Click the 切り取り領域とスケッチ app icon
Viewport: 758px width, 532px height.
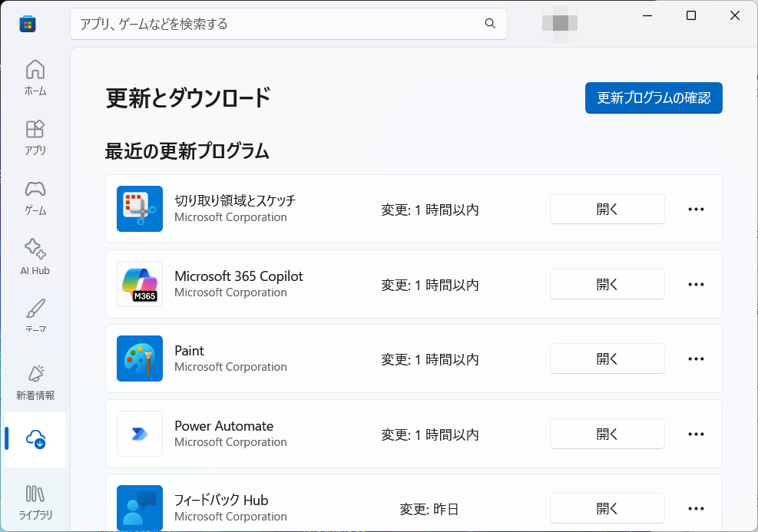coord(140,209)
